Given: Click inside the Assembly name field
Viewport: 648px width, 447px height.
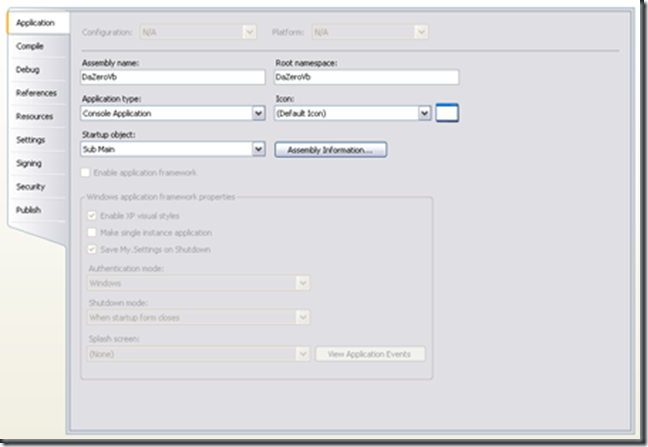Looking at the screenshot, I should click(x=172, y=77).
